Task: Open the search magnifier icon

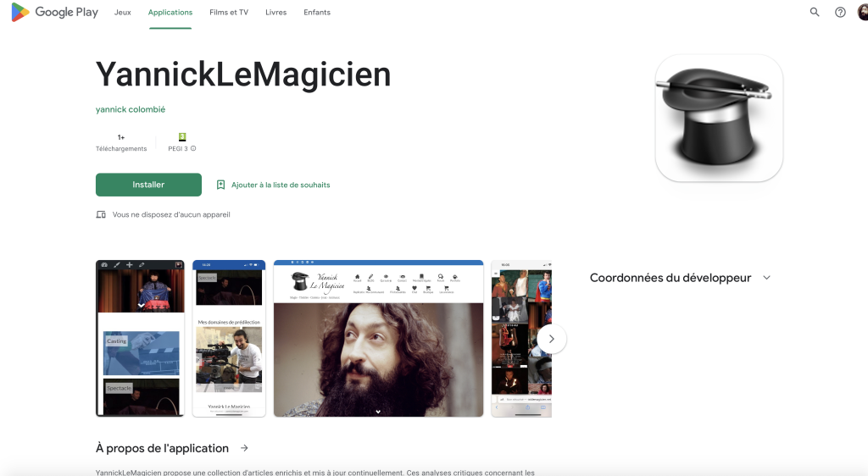Action: (x=815, y=12)
